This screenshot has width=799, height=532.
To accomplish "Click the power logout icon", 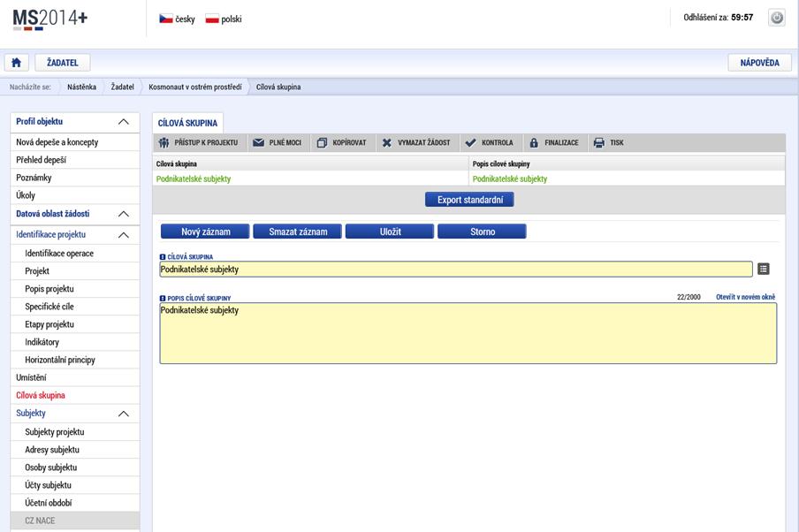I will point(777,18).
